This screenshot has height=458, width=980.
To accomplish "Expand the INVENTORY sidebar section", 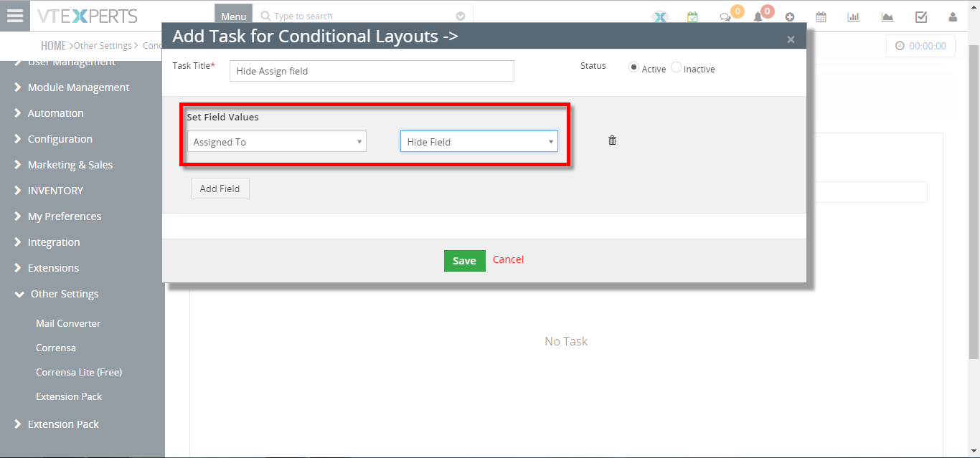I will point(48,191).
